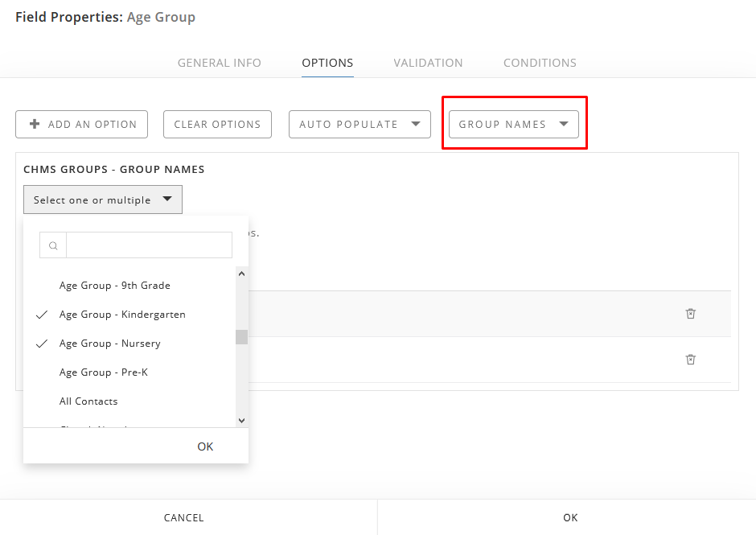756x535 pixels.
Task: Switch to the Conditions tab
Action: [x=540, y=63]
